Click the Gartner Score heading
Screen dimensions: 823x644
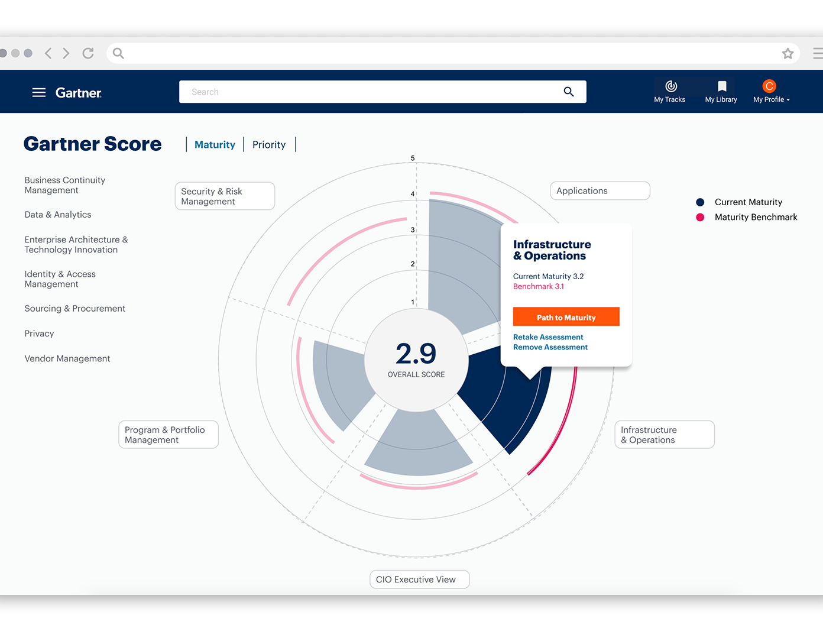(x=92, y=144)
